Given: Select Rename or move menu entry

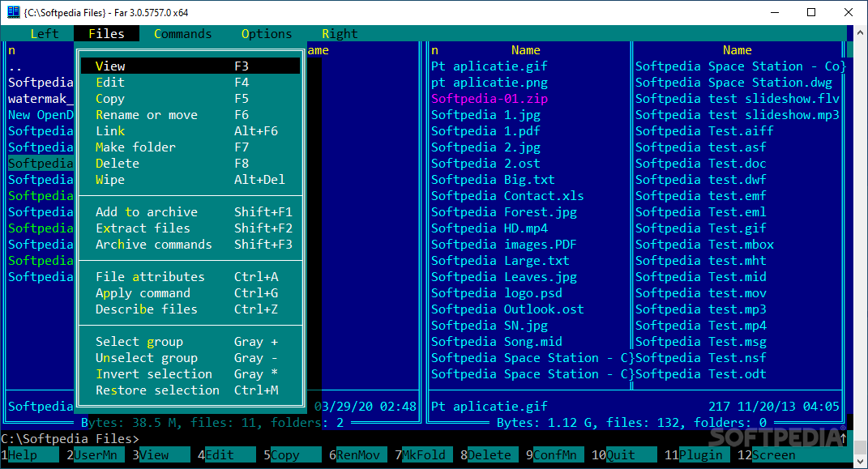Looking at the screenshot, I should point(190,114).
